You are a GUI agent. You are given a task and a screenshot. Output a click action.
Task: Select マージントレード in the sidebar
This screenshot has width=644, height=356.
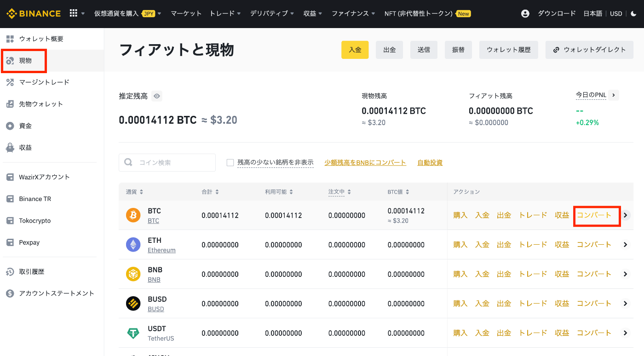tap(44, 82)
